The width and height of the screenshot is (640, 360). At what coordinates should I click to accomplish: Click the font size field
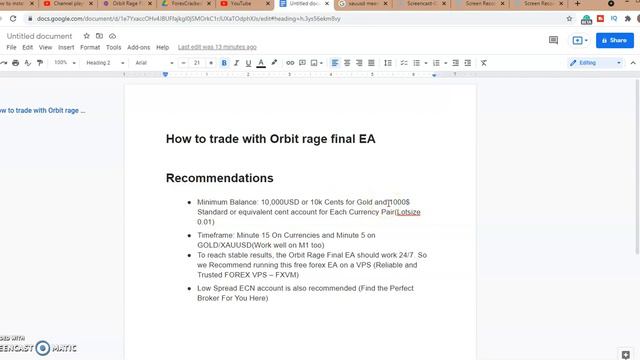coord(197,63)
